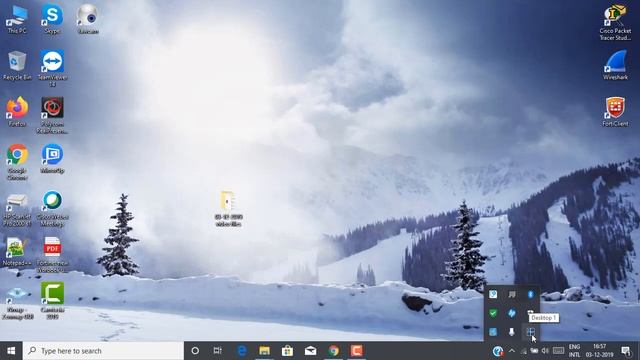This screenshot has width=640, height=360.
Task: Select the Polycom RealPresence desktop shortcut
Action: (52, 116)
